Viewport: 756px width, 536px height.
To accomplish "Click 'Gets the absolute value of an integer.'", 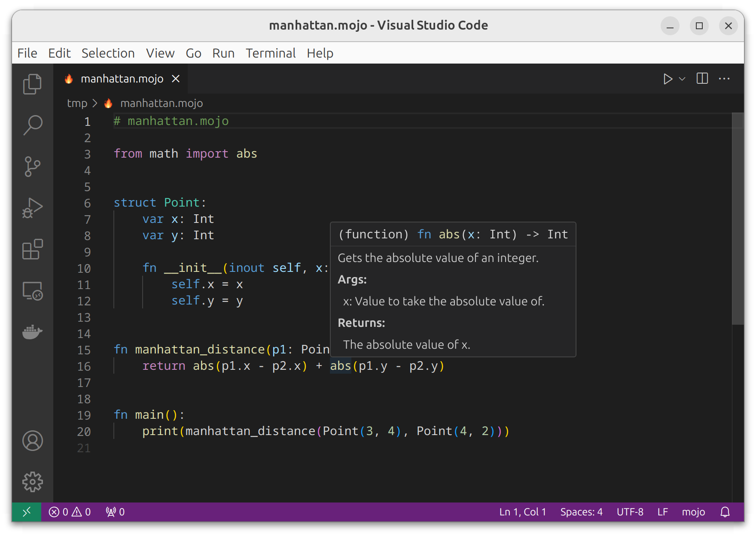I will (438, 258).
